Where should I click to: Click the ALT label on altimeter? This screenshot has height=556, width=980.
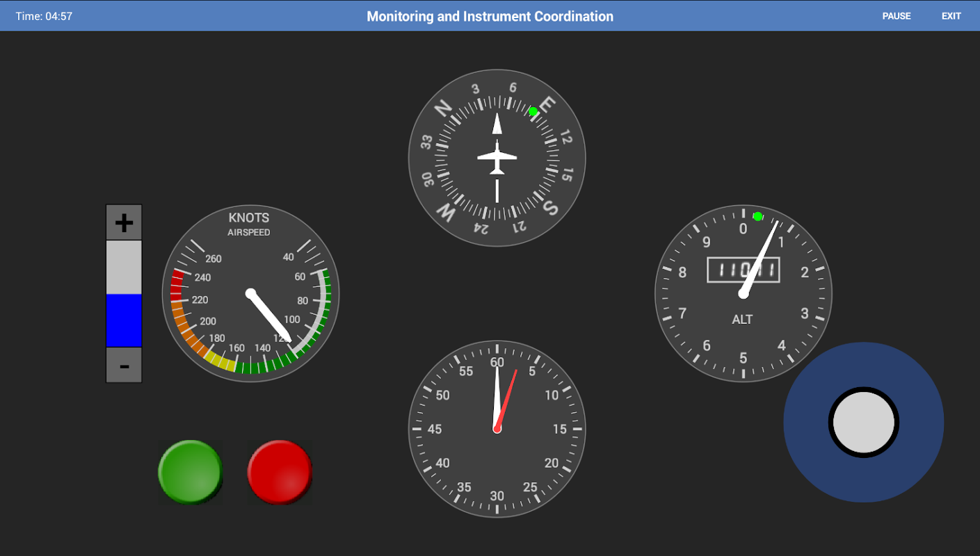[x=742, y=320]
